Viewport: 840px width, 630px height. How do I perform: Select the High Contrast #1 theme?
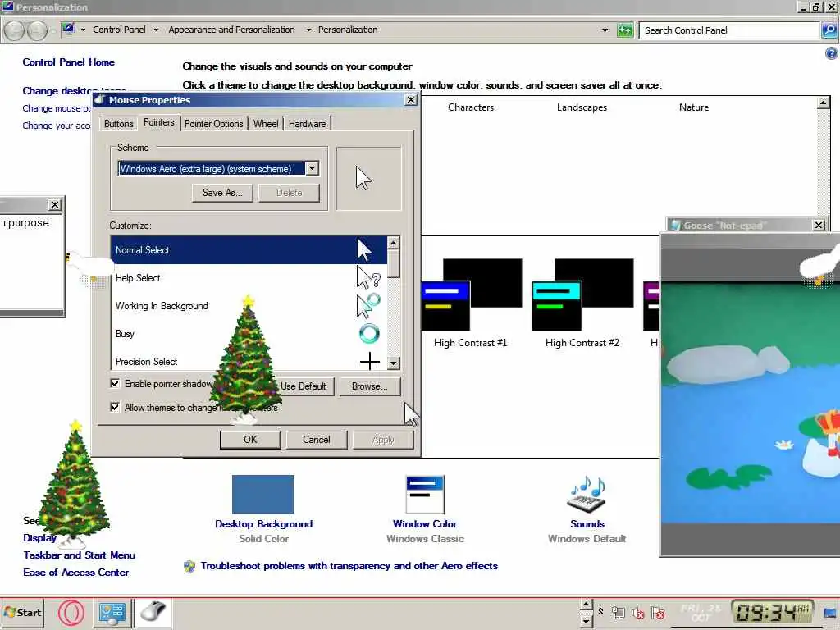[470, 303]
